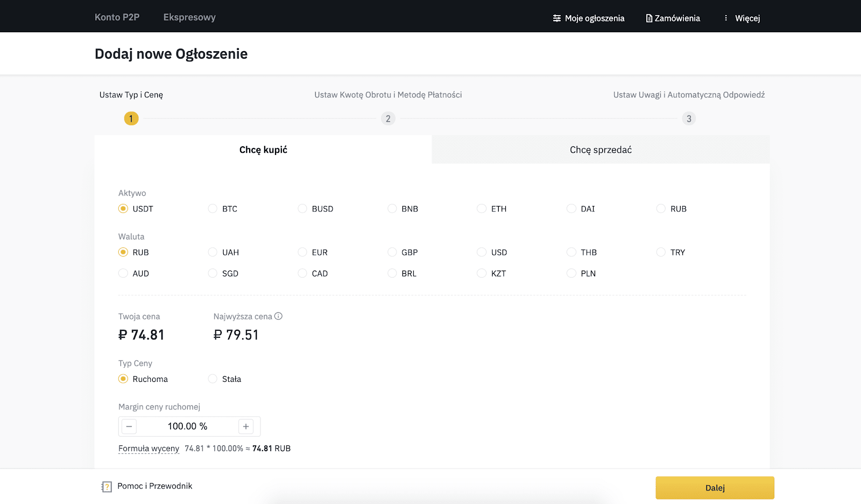The width and height of the screenshot is (861, 504).
Task: Choose SGD currency radio button
Action: pos(213,273)
